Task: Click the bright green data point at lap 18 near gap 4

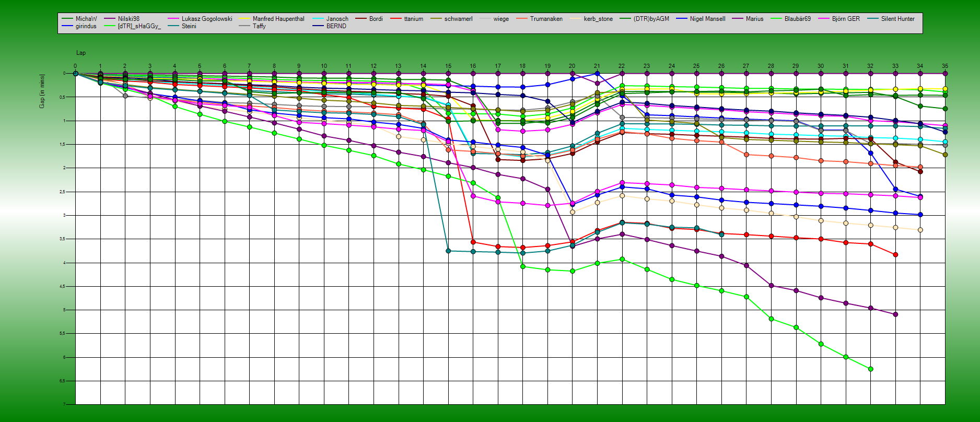Action: pyautogui.click(x=522, y=267)
